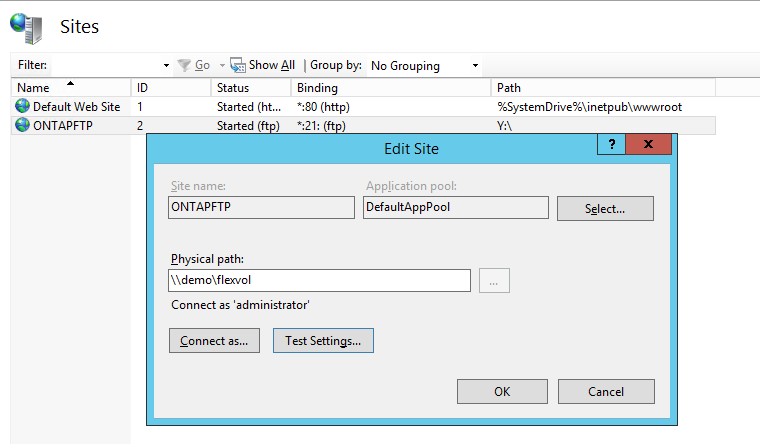Image resolution: width=760 pixels, height=444 pixels.
Task: Select the 'Default Web Site' row name
Action: (x=77, y=107)
